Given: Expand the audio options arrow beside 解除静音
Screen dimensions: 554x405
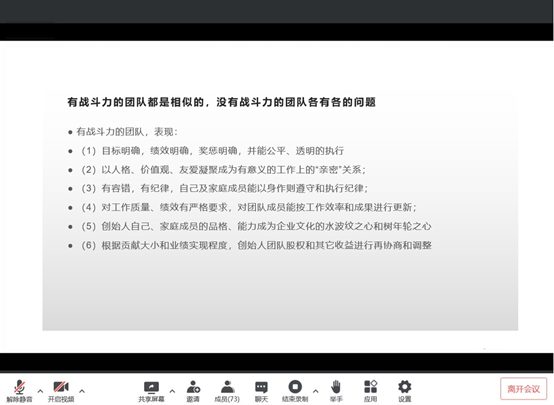Looking at the screenshot, I should (40, 391).
